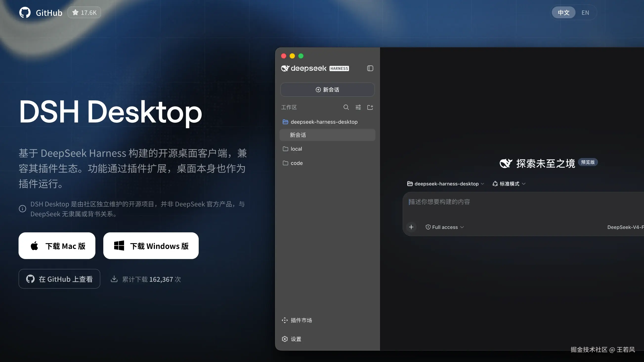Open the 新会话 conversation row

(327, 135)
